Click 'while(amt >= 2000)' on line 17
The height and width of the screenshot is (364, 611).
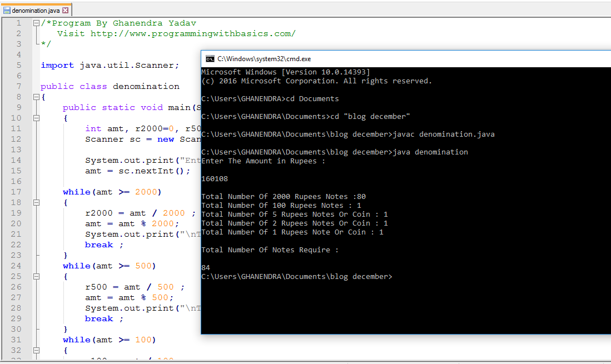click(112, 192)
